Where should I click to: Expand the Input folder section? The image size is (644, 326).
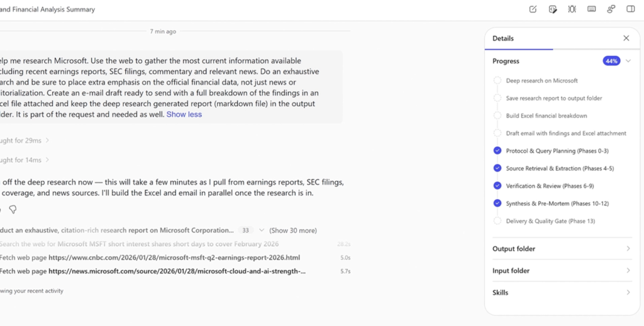click(x=628, y=271)
